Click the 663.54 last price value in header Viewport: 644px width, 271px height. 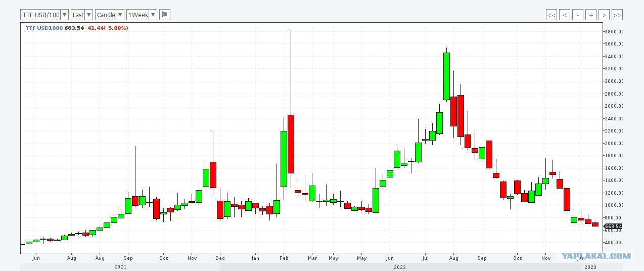[x=74, y=28]
